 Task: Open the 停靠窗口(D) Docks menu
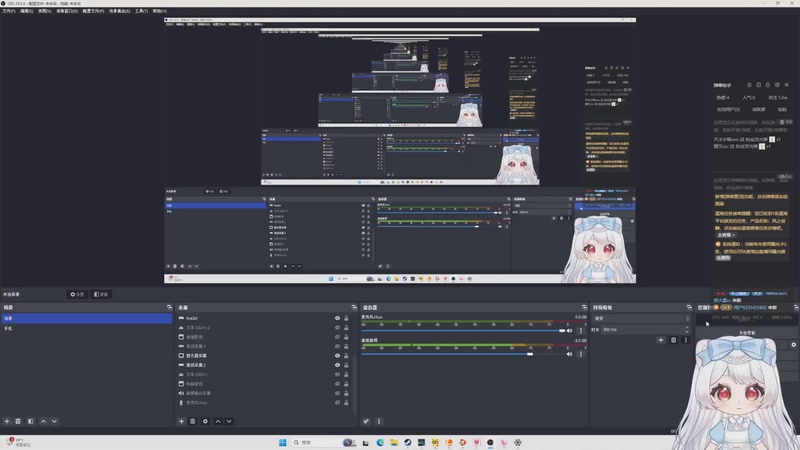(x=67, y=11)
